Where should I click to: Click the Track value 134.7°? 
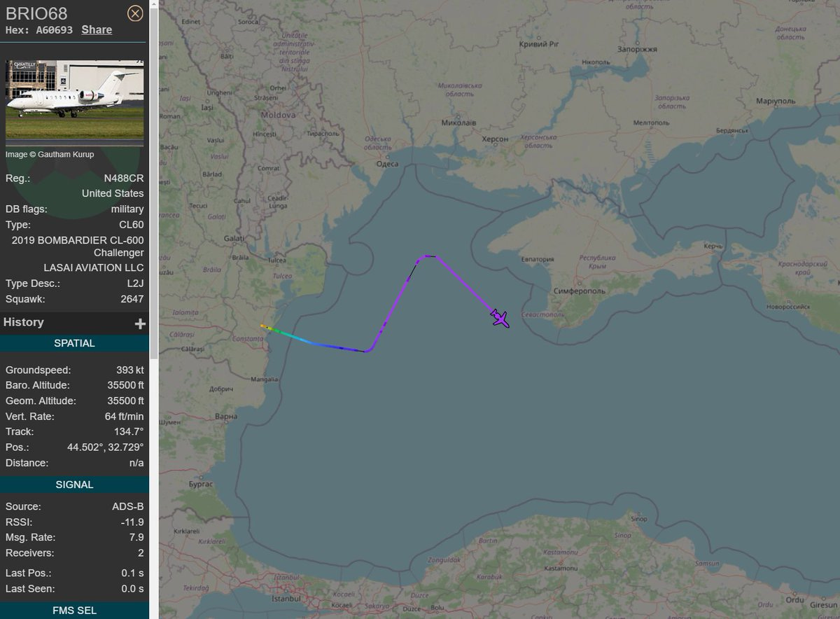pos(129,431)
